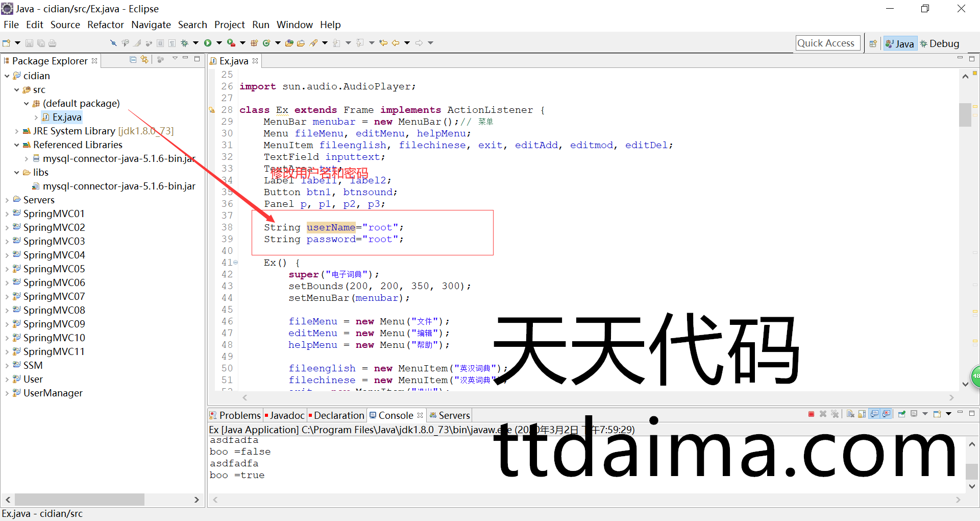Toggle Show Console on standard output change
Image resolution: width=980 pixels, height=521 pixels.
(874, 414)
